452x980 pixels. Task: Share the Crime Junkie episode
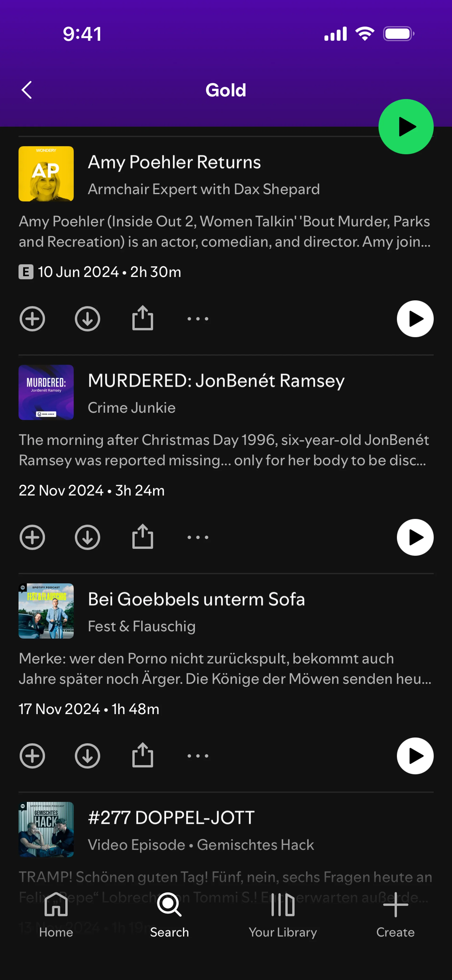tap(143, 536)
